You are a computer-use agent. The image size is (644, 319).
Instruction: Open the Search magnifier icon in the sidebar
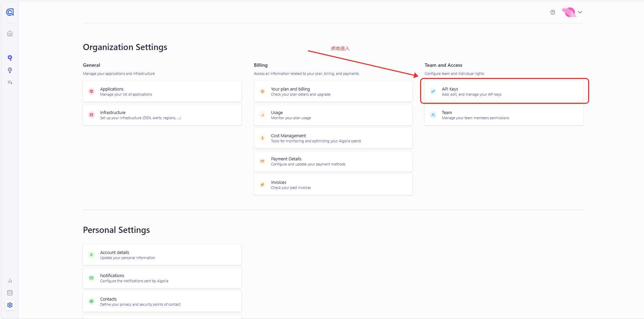10,58
